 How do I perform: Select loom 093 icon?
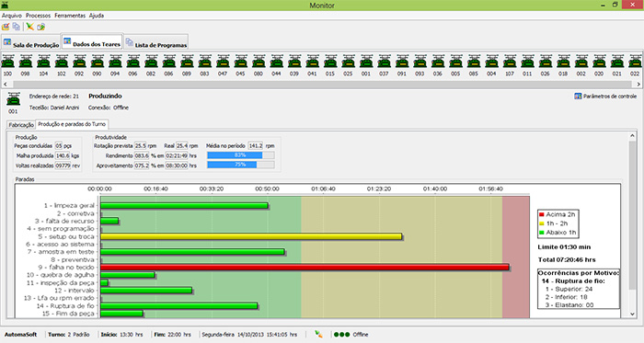(420, 62)
